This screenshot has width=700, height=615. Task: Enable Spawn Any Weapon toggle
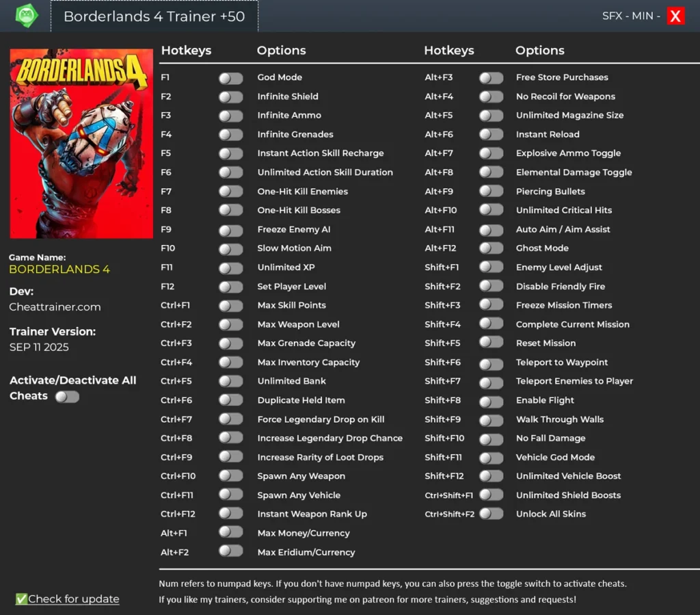point(231,476)
